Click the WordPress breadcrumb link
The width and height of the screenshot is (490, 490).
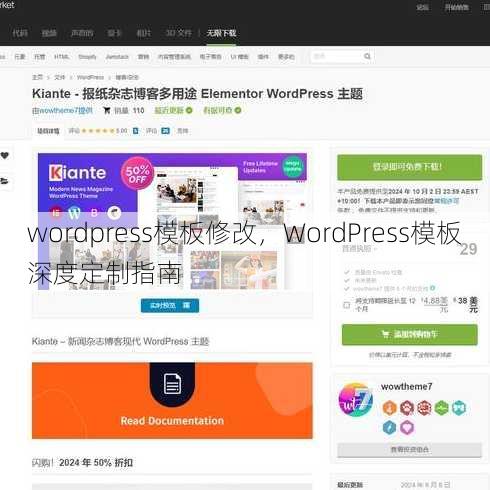pyautogui.click(x=90, y=77)
